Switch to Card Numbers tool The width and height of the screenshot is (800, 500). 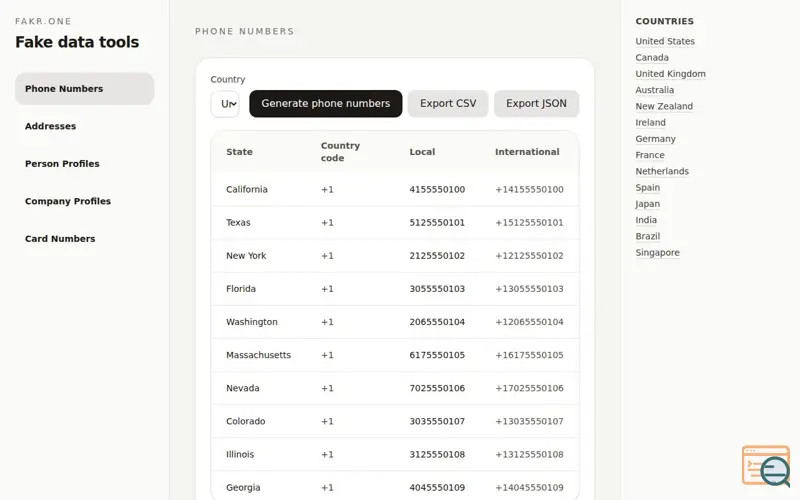click(x=60, y=239)
